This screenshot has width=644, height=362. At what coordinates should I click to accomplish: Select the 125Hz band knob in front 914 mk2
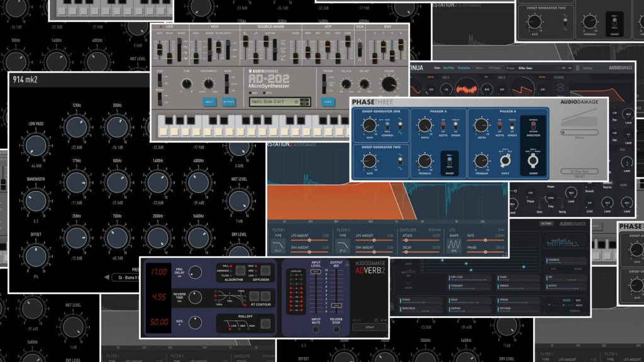coord(76,127)
